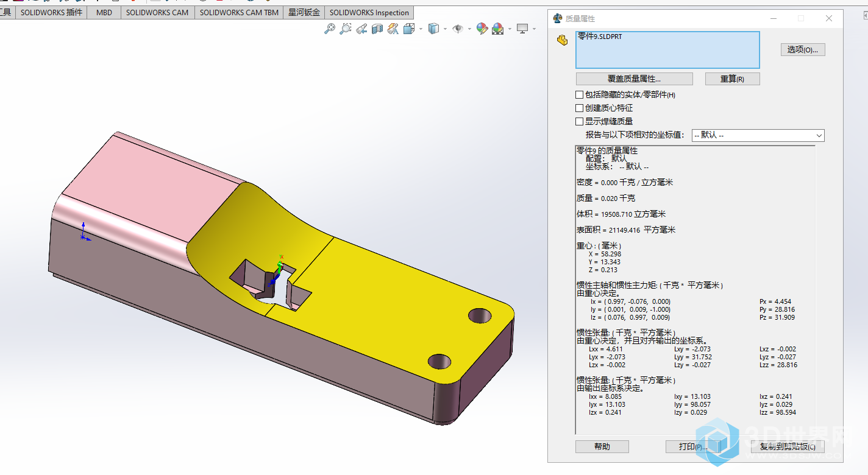The image size is (868, 475).
Task: Click the View Orientation cube icon
Action: [x=408, y=28]
